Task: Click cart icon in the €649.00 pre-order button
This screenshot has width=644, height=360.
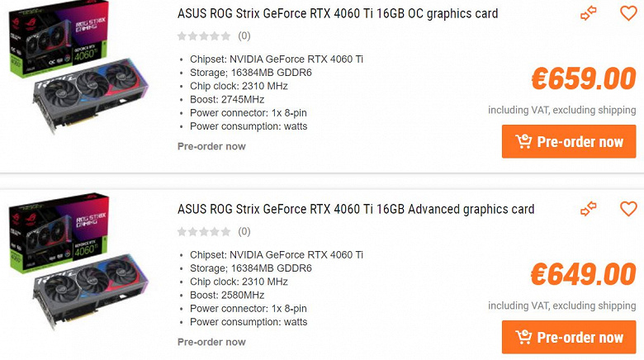Action: tap(523, 337)
